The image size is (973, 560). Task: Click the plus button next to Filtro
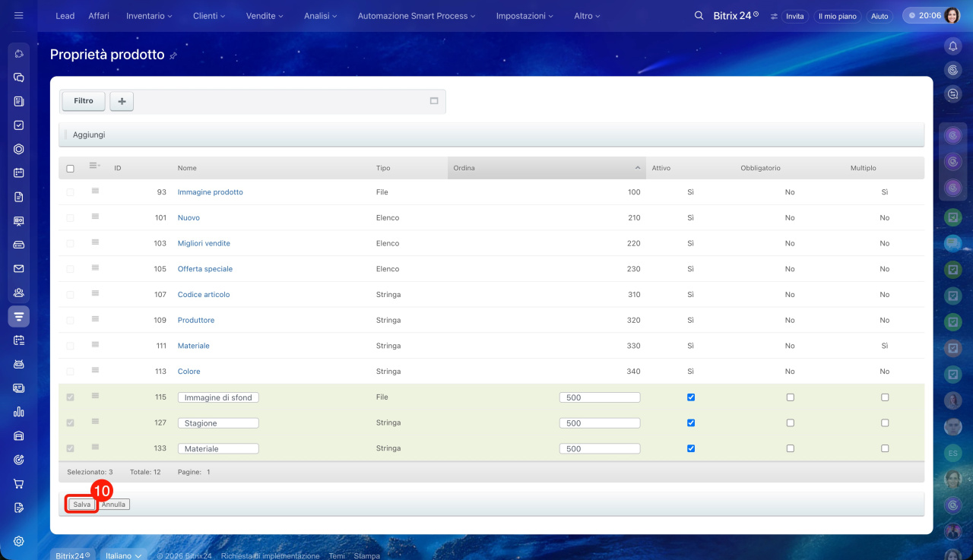pyautogui.click(x=122, y=101)
